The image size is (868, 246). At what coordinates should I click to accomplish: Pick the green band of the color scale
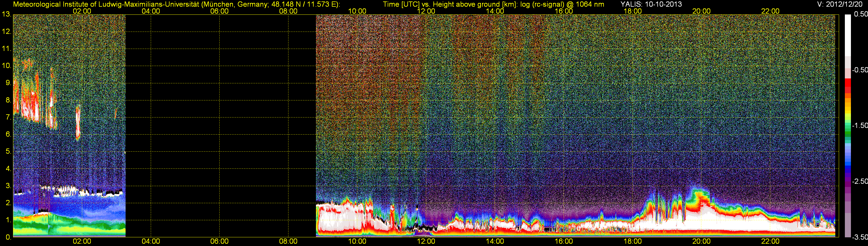(x=848, y=133)
